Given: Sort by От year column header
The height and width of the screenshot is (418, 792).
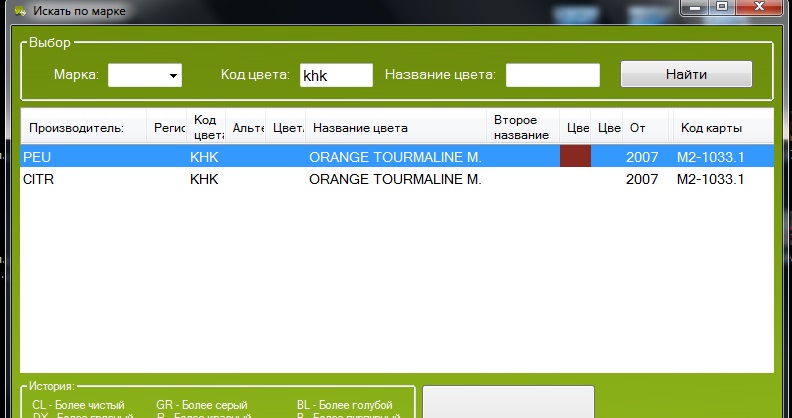Looking at the screenshot, I should point(646,128).
